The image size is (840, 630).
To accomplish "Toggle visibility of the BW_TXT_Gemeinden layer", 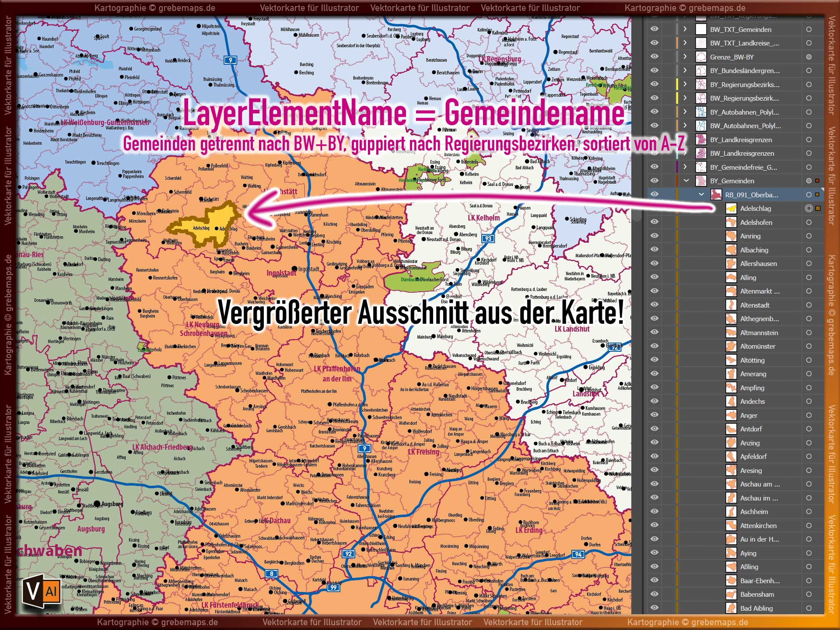I will [654, 29].
